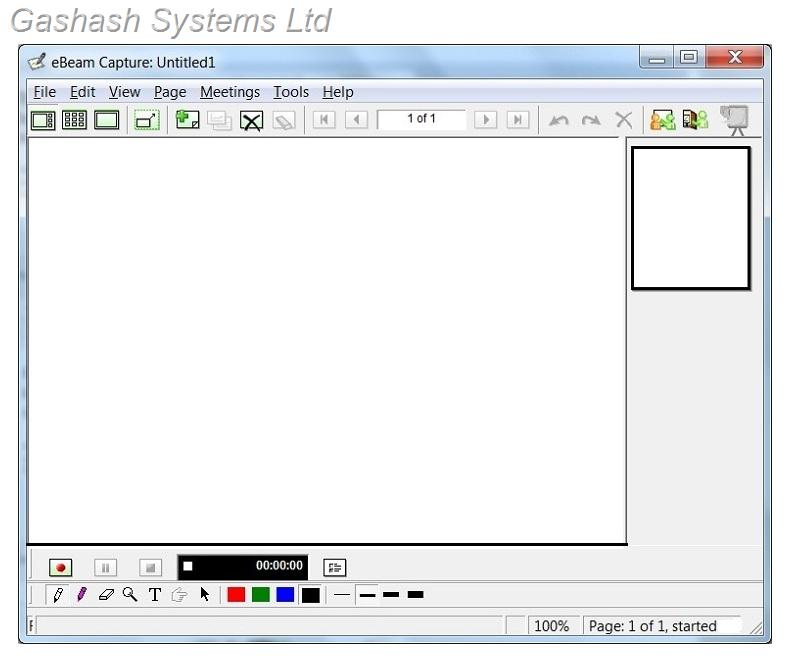Viewport: 798px width, 658px height.
Task: Add a new page
Action: [x=187, y=120]
